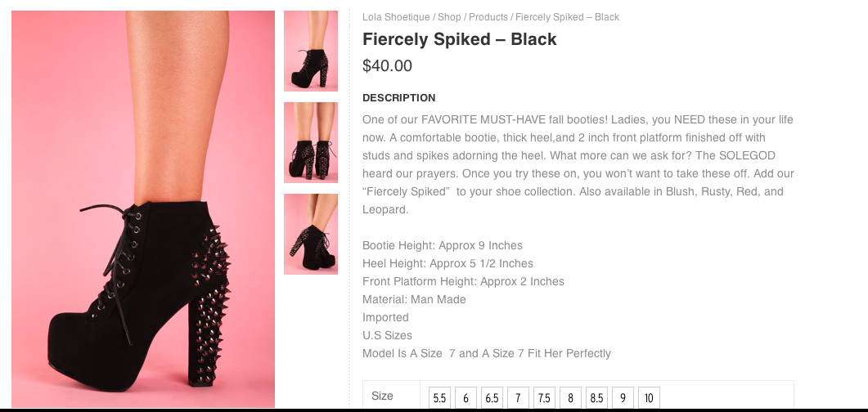Screen dimensions: 868x412
Task: Pick size 8.5
Action: point(596,398)
